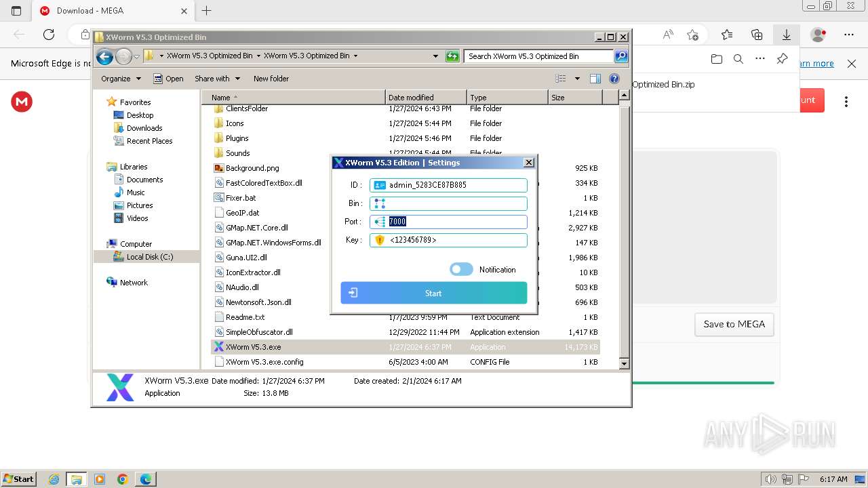Add this page to favorites in Edge
Screen dimensions: 868x488
[x=692, y=35]
